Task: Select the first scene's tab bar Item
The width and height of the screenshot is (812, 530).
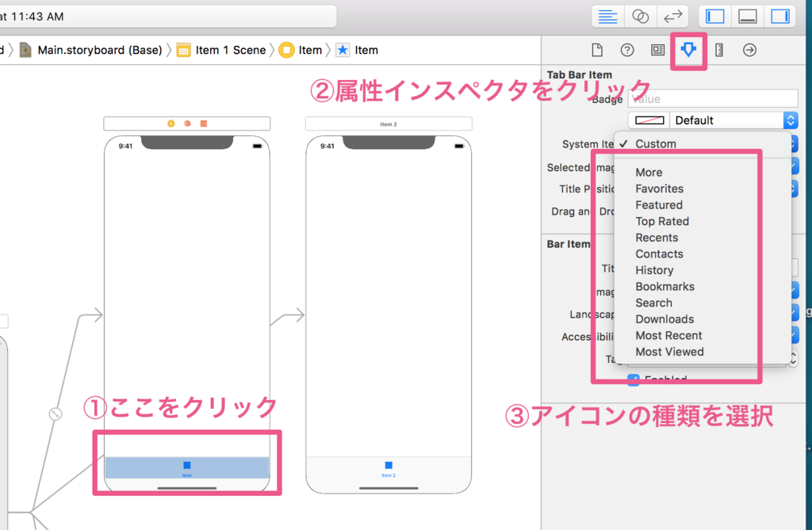Action: (187, 468)
